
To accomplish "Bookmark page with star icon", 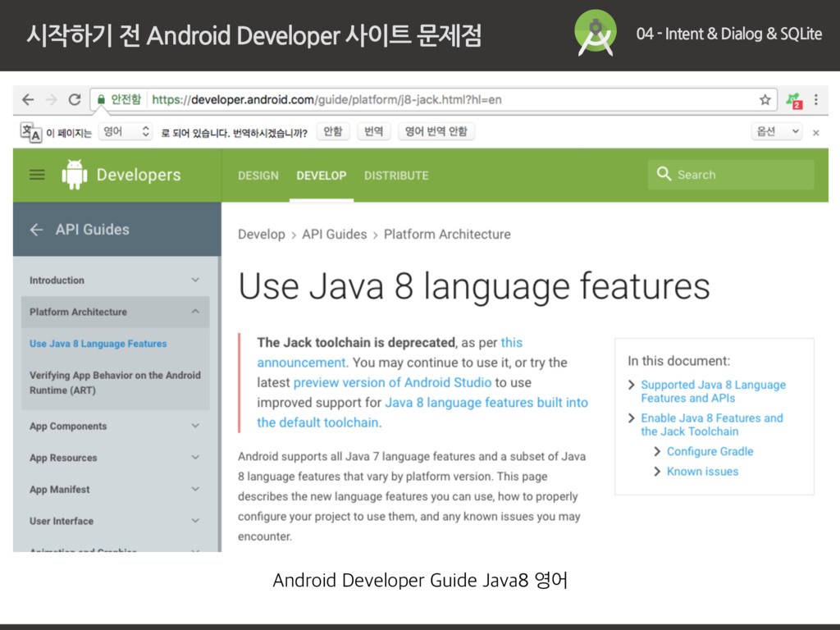I will (765, 100).
